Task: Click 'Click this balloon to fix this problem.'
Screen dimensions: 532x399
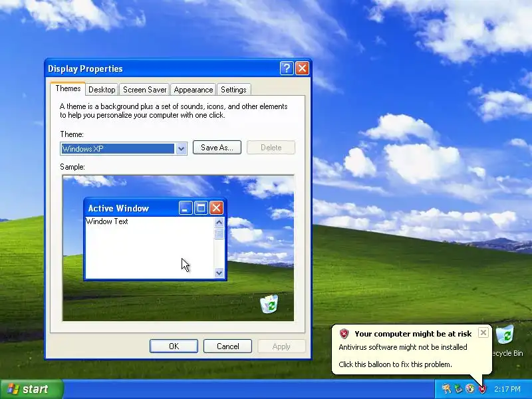Action: click(x=395, y=364)
